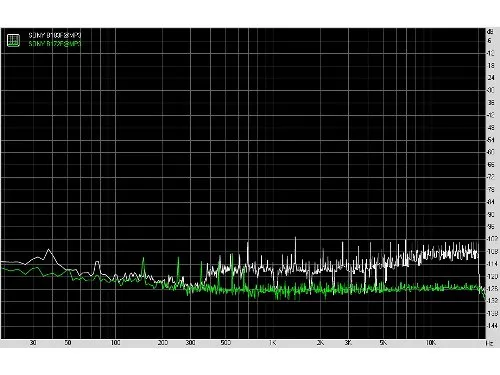
Task: Click the 100 frequency axis label
Action: [x=115, y=343]
